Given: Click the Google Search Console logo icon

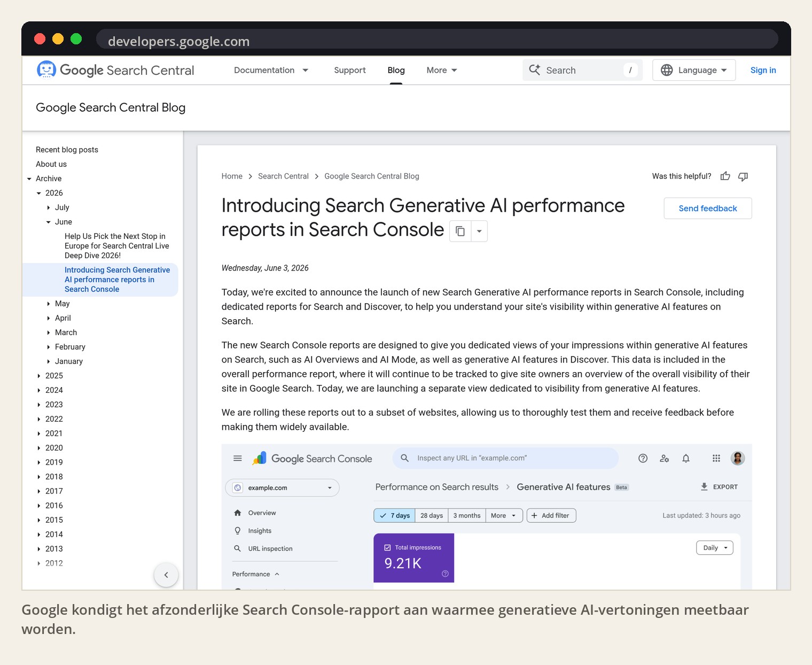Looking at the screenshot, I should click(x=260, y=458).
